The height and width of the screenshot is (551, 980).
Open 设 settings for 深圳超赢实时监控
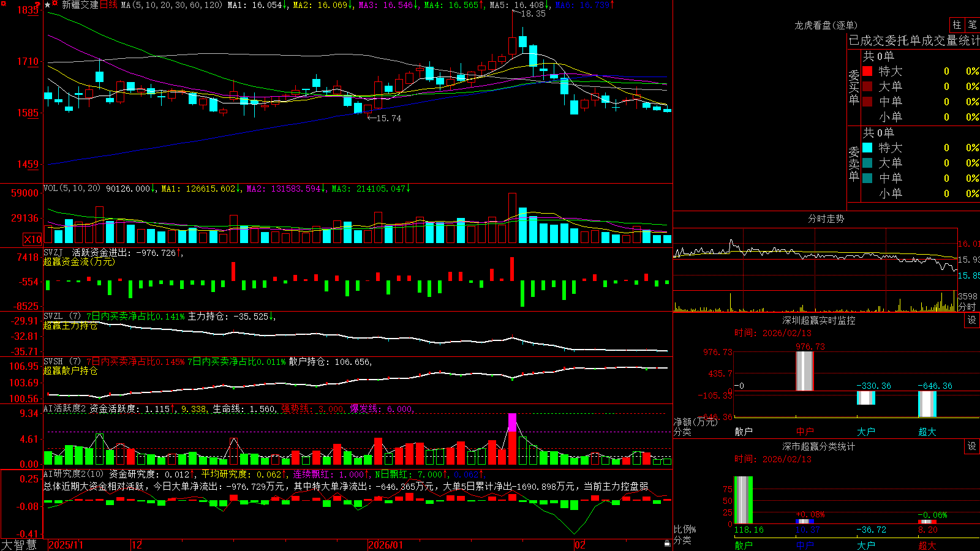click(x=971, y=320)
